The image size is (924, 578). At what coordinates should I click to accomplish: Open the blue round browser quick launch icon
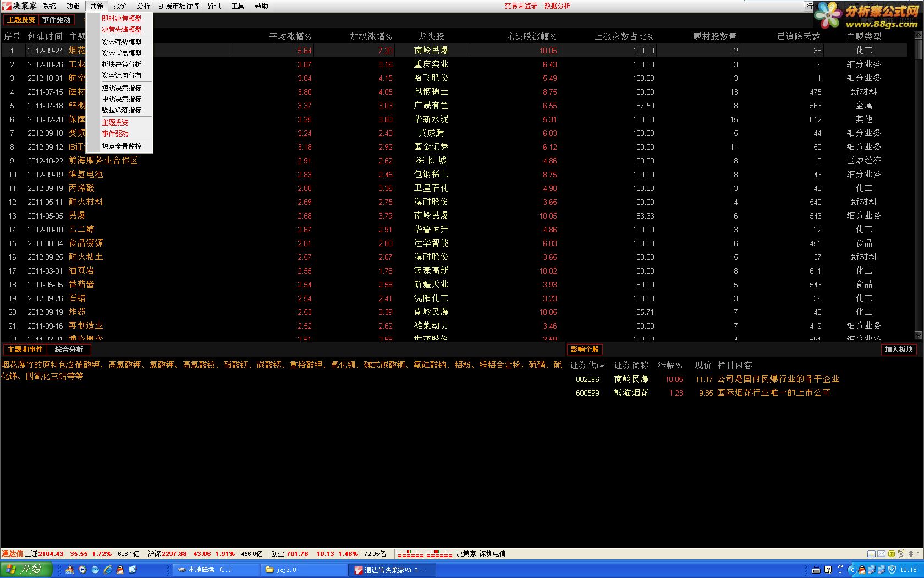[95, 570]
